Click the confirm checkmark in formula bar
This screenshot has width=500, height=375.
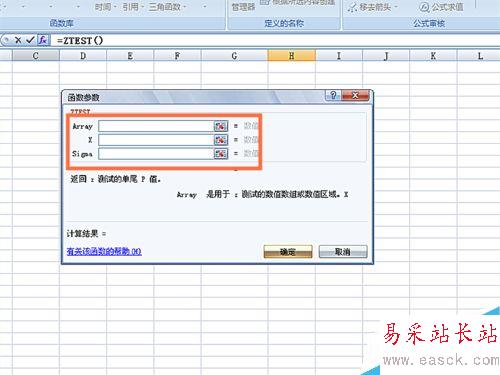(30, 40)
